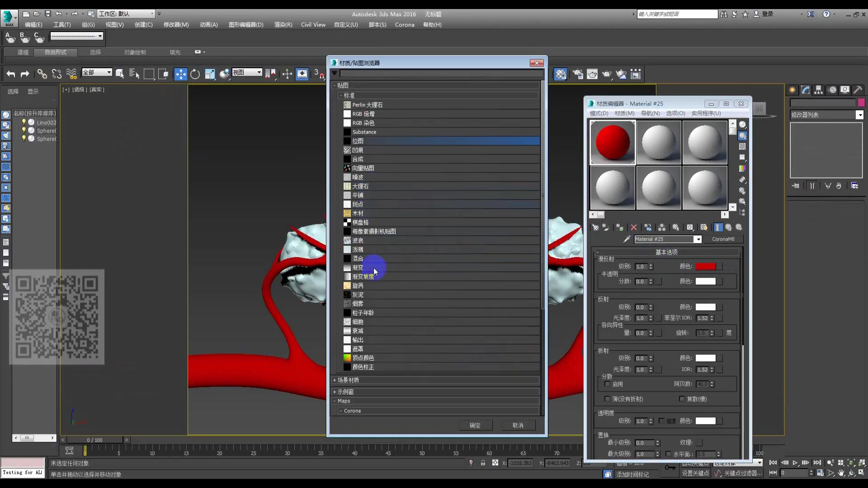Check the 薄(没有折射) checkbox

607,399
